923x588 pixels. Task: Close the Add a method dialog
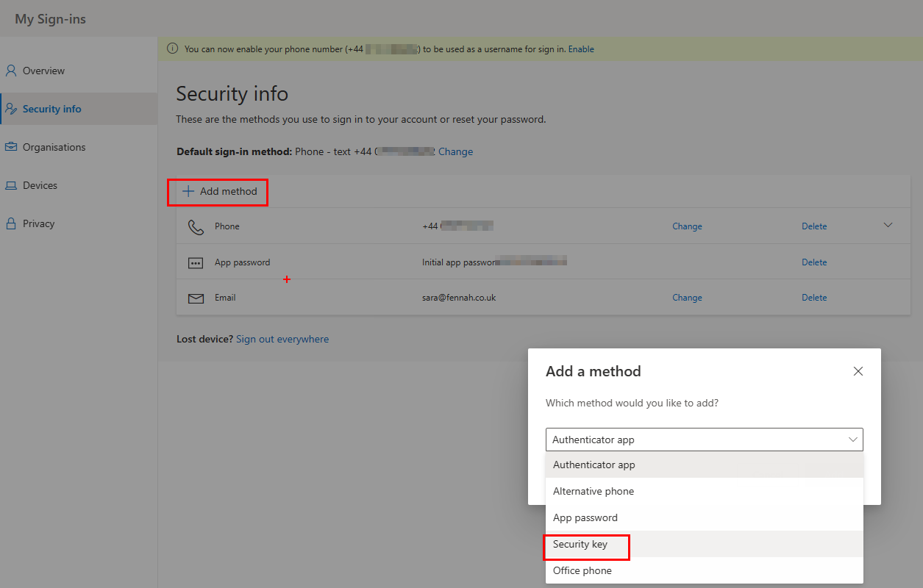click(858, 371)
